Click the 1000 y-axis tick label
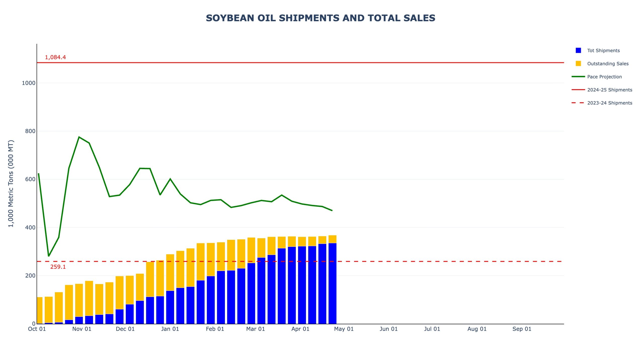 coord(28,83)
